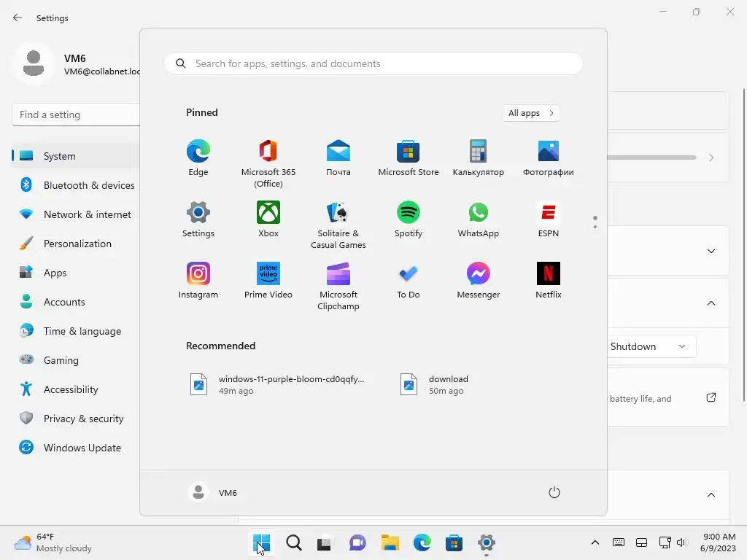Launch the Xbox app

pos(268,219)
